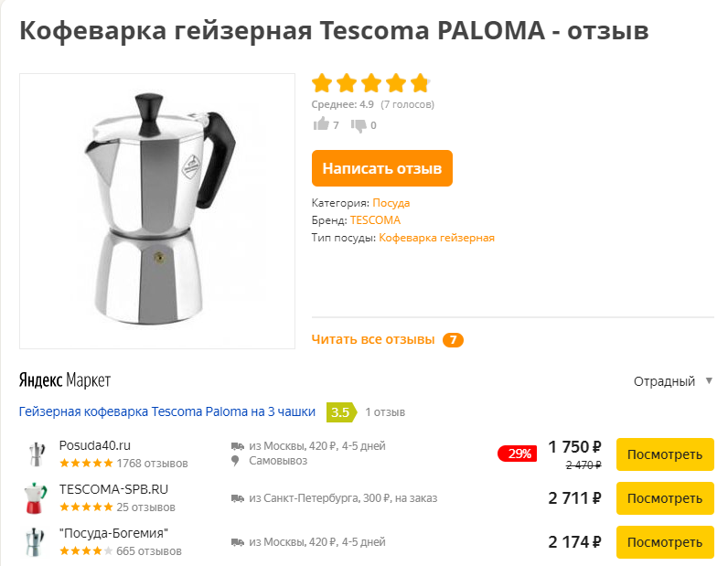The height and width of the screenshot is (566, 728).
Task: Click Посмотреть for the Posuda40.ru offer
Action: [x=665, y=454]
